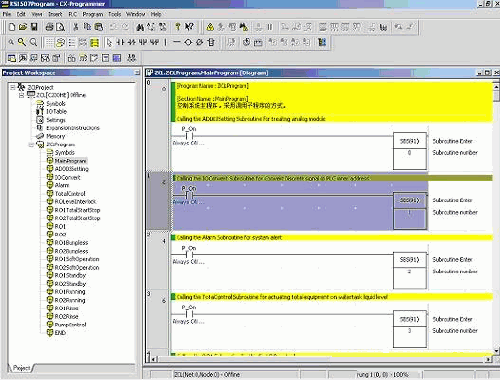The width and height of the screenshot is (500, 380).
Task: Click the zoom in magnifier icon
Action: [x=22, y=42]
